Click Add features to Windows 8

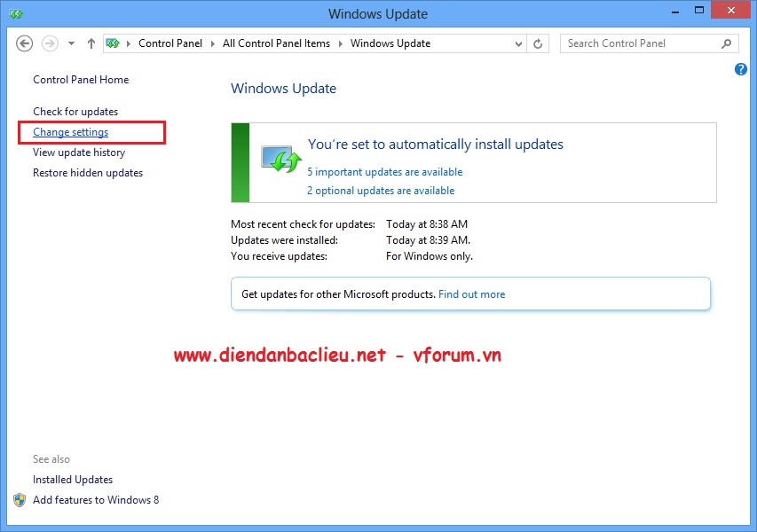pyautogui.click(x=96, y=500)
